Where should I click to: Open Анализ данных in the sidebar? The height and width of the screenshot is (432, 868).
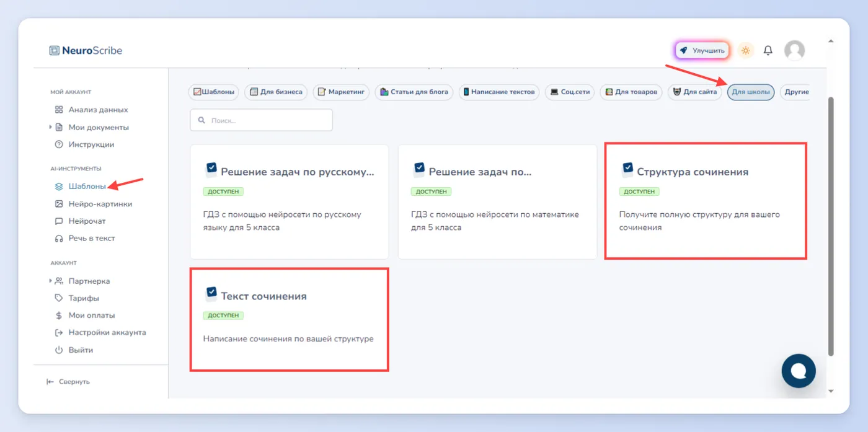coord(91,110)
